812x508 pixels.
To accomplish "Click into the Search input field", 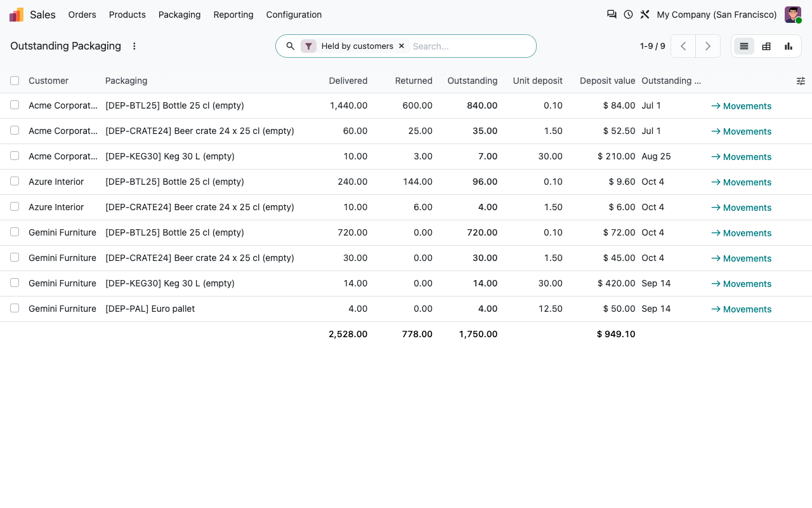I will tap(469, 46).
